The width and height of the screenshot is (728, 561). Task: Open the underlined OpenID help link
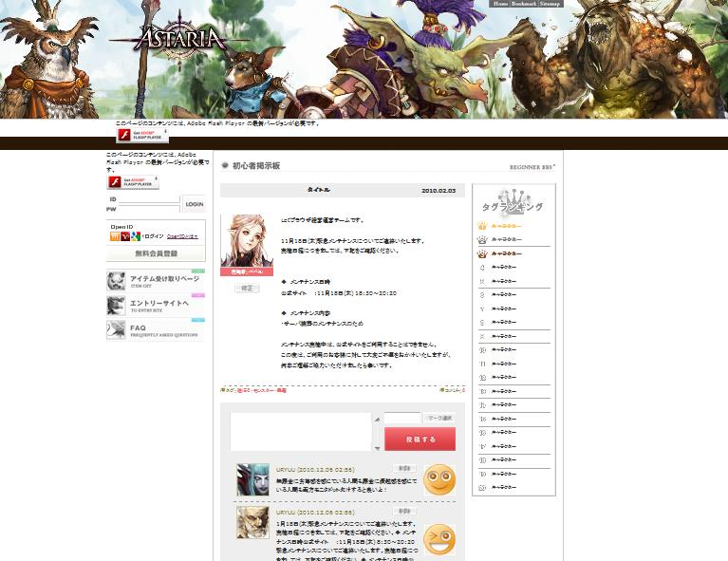[182, 236]
